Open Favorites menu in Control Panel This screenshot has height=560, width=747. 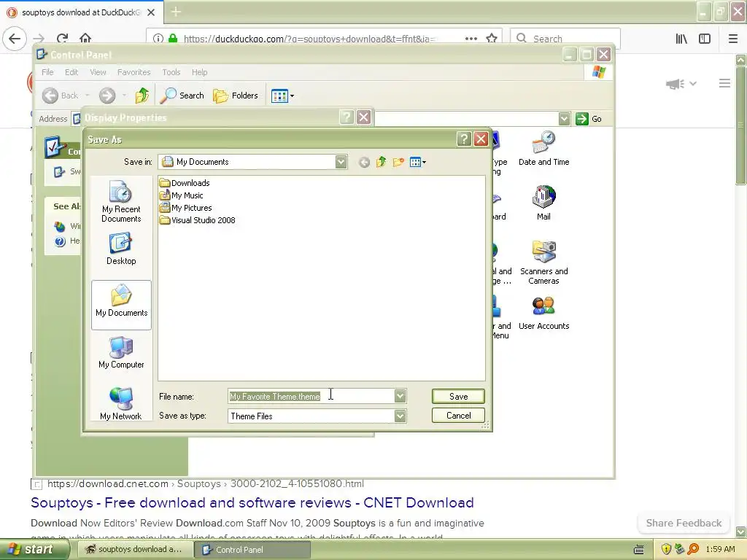pos(134,72)
